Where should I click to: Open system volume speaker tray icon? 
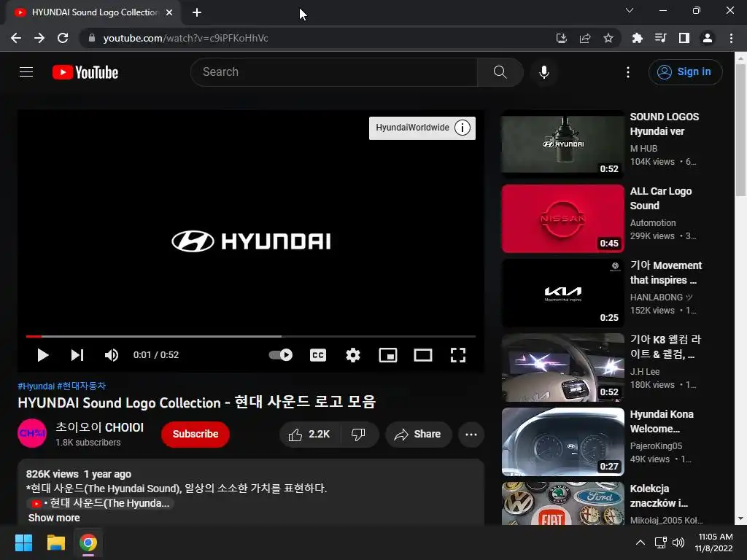678,542
